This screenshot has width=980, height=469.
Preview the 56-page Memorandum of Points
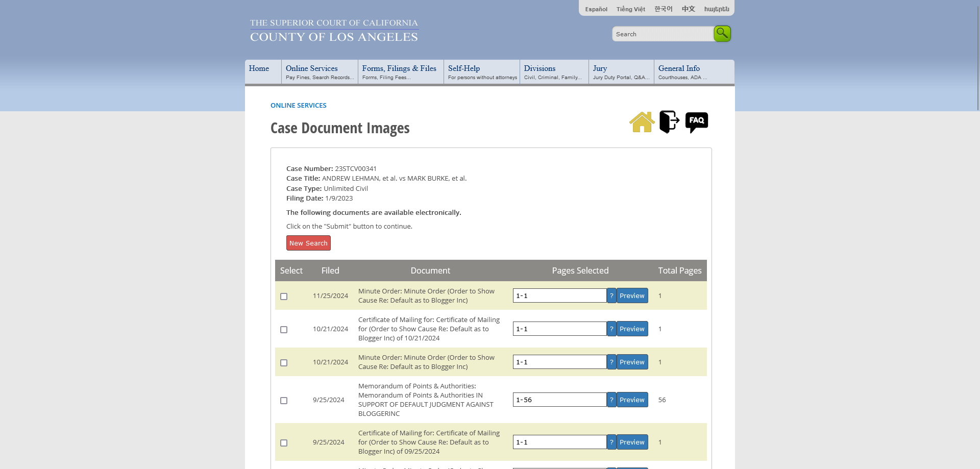point(632,400)
